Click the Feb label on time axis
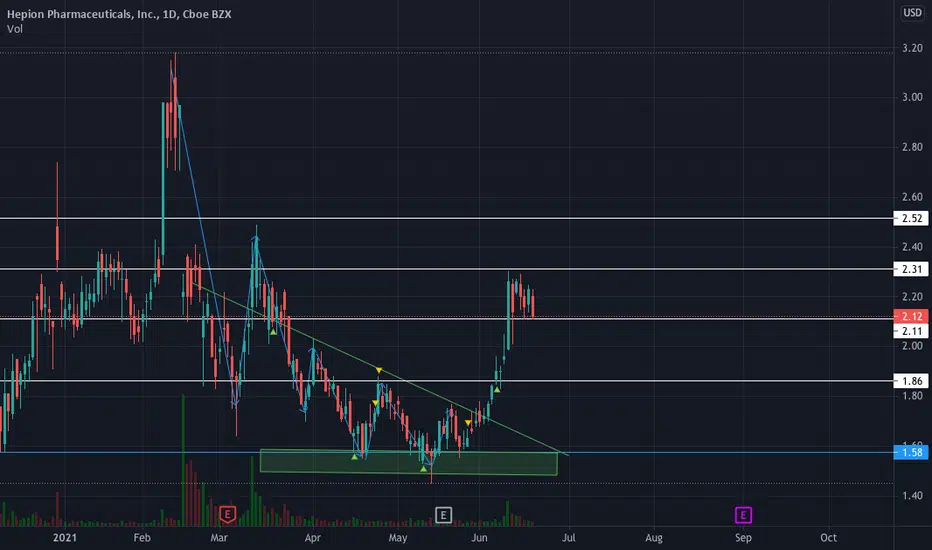This screenshot has height=550, width=932. [x=142, y=538]
